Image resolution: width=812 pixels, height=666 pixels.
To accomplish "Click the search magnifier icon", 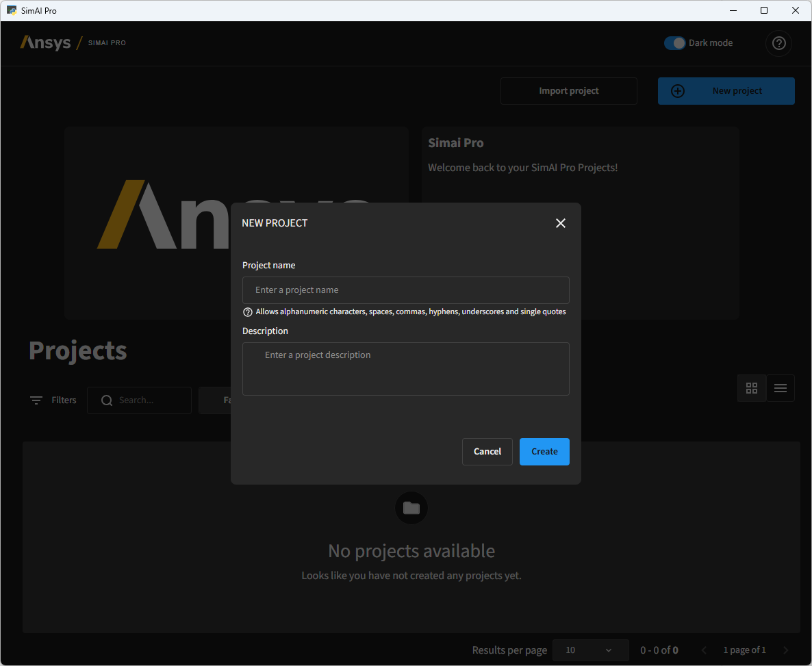I will click(107, 400).
